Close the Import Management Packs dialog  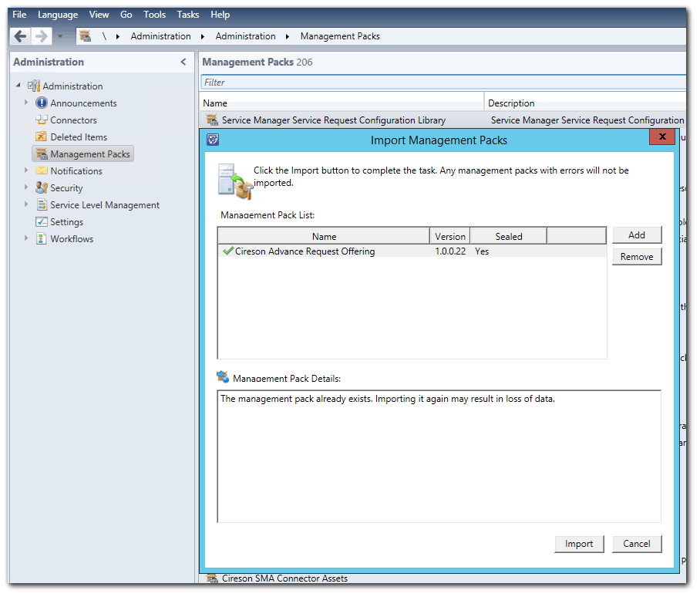(662, 137)
